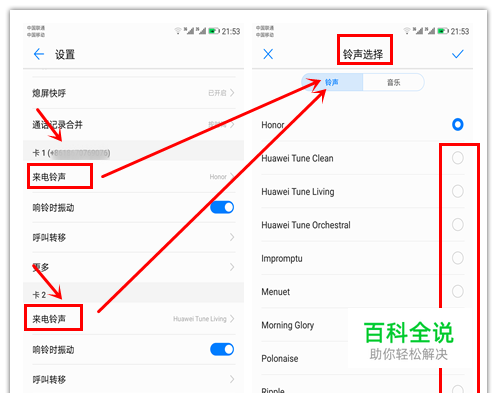Tap battery icon in left status bar
This screenshot has height=393, width=497.
pyautogui.click(x=214, y=31)
